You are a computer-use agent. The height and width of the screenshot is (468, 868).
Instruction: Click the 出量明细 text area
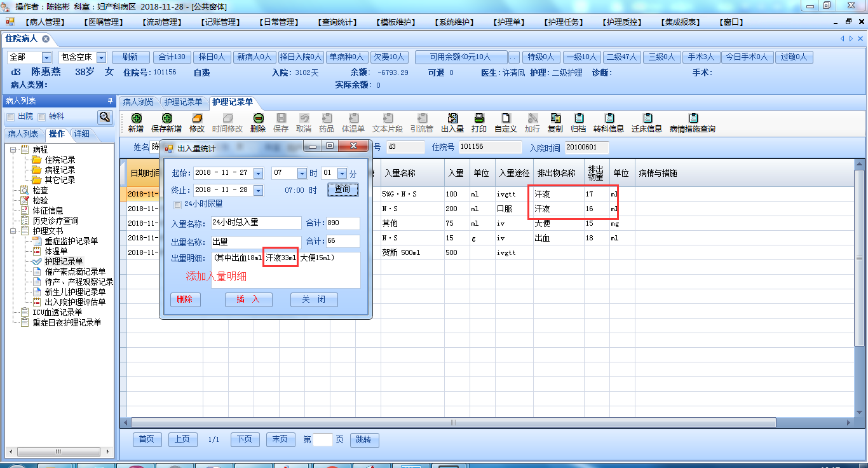(x=285, y=270)
